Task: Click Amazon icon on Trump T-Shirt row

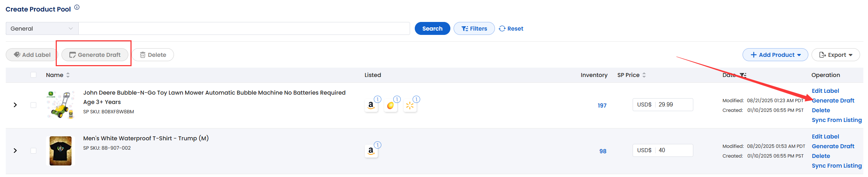Action: 371,151
